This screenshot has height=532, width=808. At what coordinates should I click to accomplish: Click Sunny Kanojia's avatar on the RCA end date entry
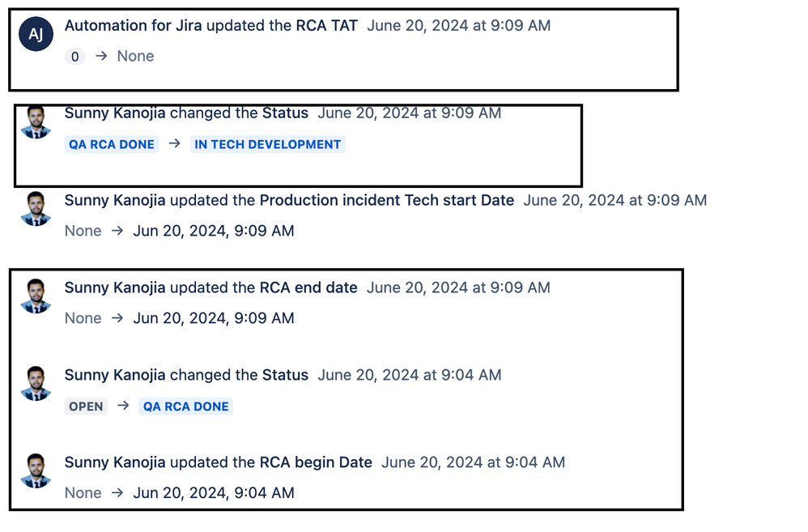[36, 296]
